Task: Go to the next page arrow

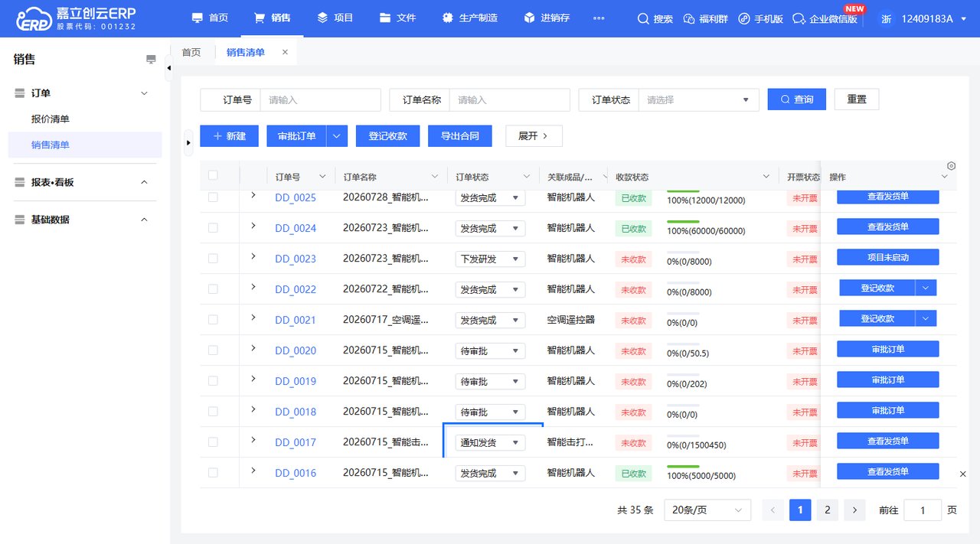Action: pos(854,510)
